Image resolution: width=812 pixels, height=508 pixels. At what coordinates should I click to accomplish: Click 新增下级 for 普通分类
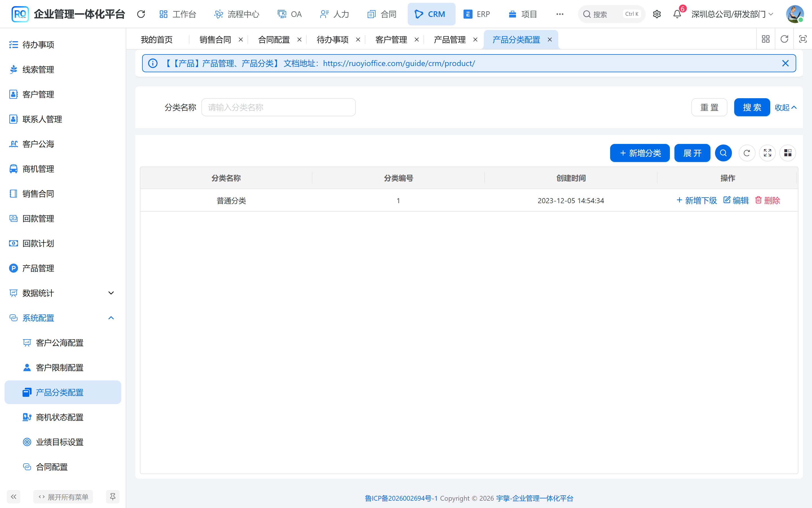[697, 201]
